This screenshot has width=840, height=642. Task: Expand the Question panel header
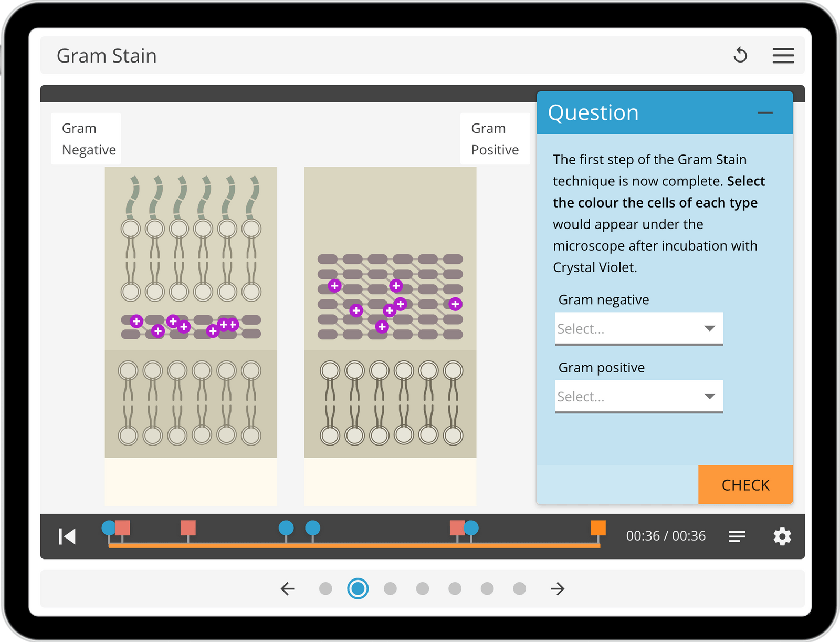[593, 112]
